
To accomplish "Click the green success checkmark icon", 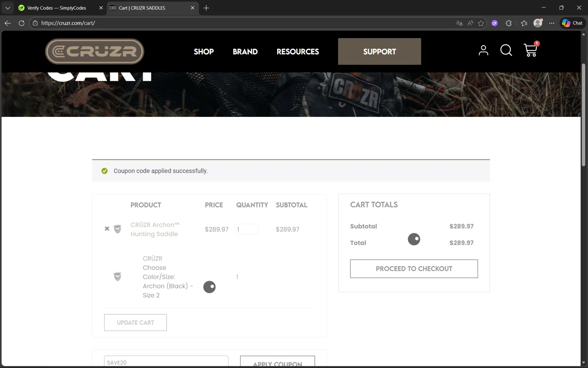I will [x=104, y=171].
